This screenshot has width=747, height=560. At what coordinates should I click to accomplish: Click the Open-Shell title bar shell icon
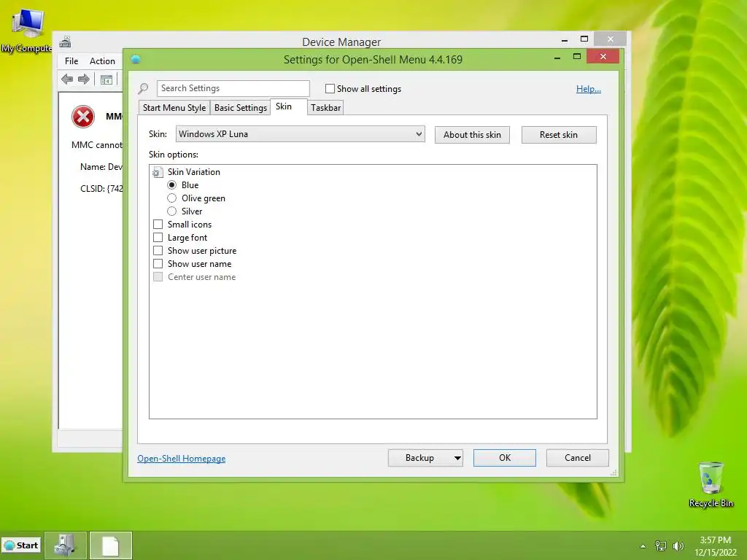coord(136,60)
